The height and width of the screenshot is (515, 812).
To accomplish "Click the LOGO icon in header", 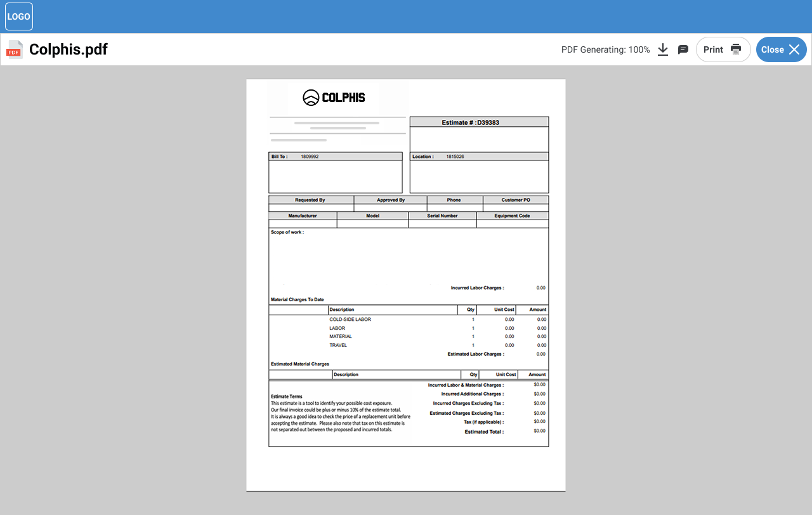I will pyautogui.click(x=19, y=16).
